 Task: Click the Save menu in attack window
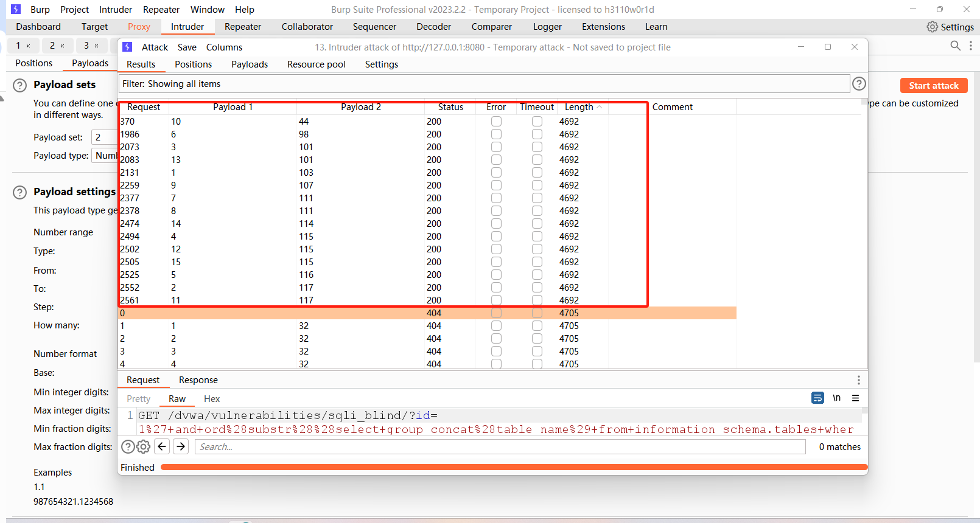tap(187, 47)
